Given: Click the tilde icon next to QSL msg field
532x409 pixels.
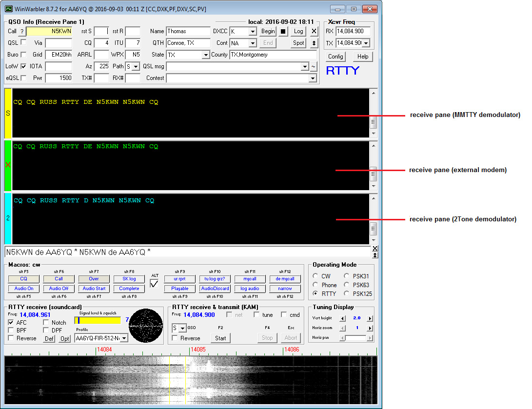Looking at the screenshot, I should pyautogui.click(x=314, y=66).
